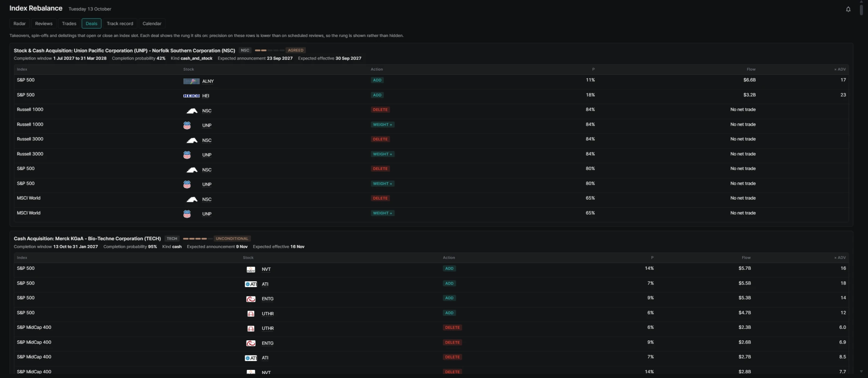Viewport: 868px width, 378px height.
Task: Click the AGREED status label
Action: click(x=296, y=50)
